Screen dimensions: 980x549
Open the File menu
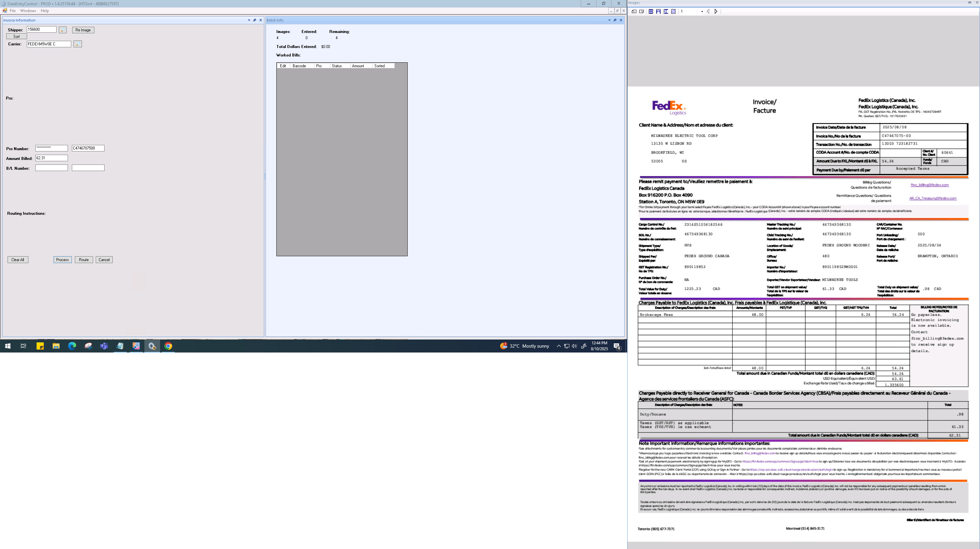(x=12, y=11)
